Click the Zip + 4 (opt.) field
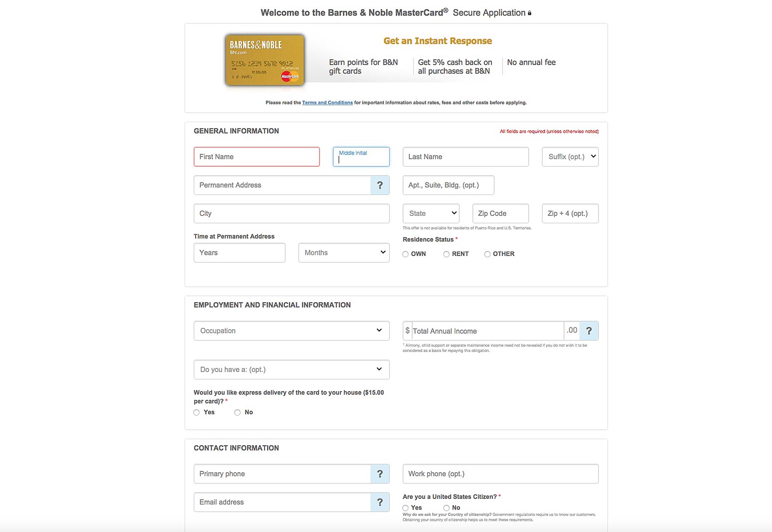The height and width of the screenshot is (532, 772). [570, 213]
